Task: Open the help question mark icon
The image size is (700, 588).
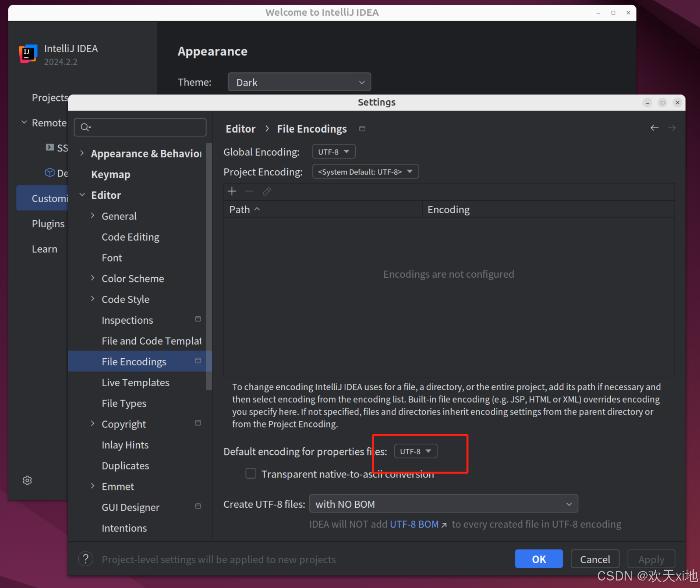Action: [86, 559]
